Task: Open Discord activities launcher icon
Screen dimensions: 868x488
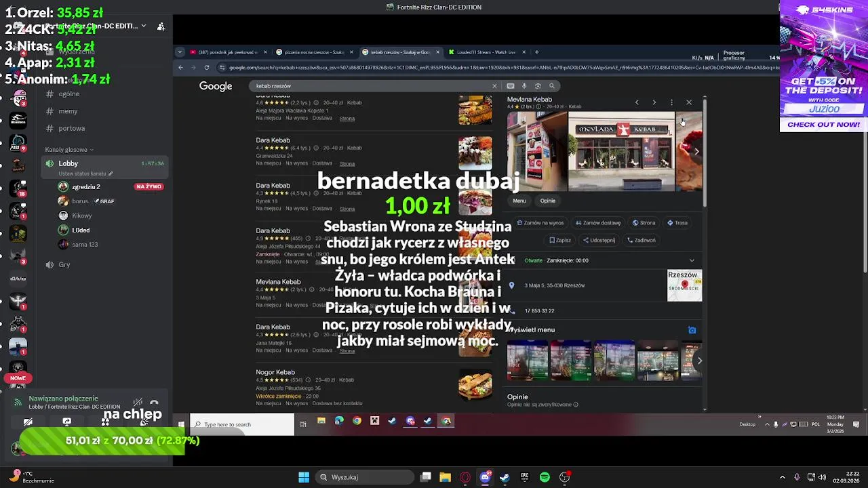Action: (105, 422)
